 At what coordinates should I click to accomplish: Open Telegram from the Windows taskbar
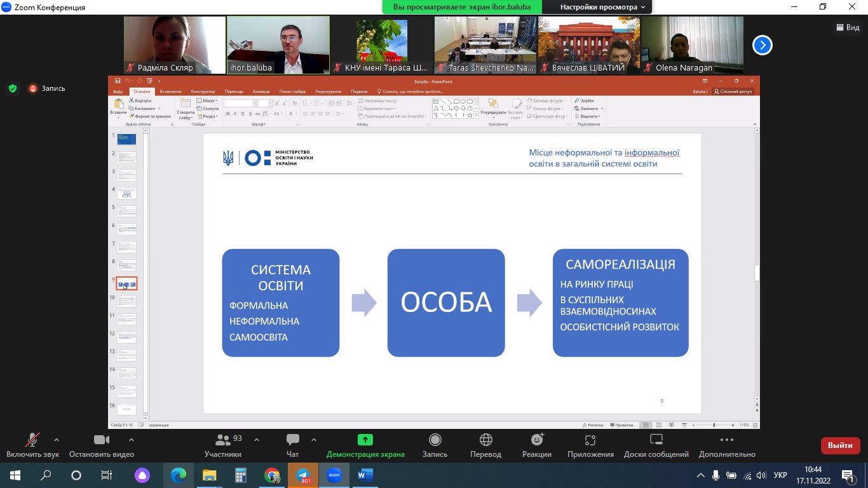(x=303, y=475)
